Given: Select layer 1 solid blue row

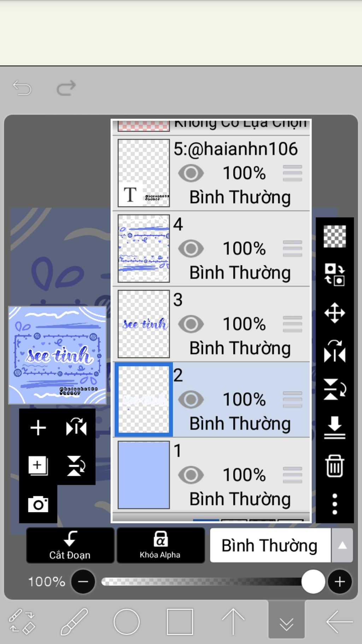Looking at the screenshot, I should [x=211, y=475].
